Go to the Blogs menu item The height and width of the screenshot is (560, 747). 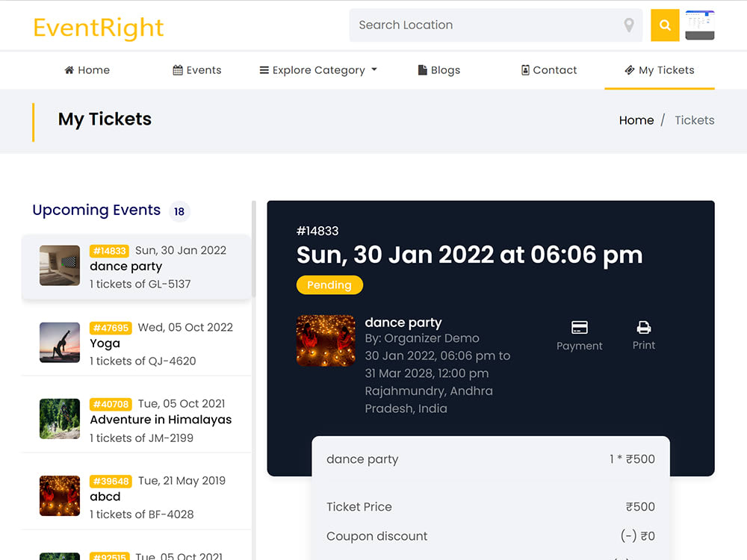click(x=439, y=70)
